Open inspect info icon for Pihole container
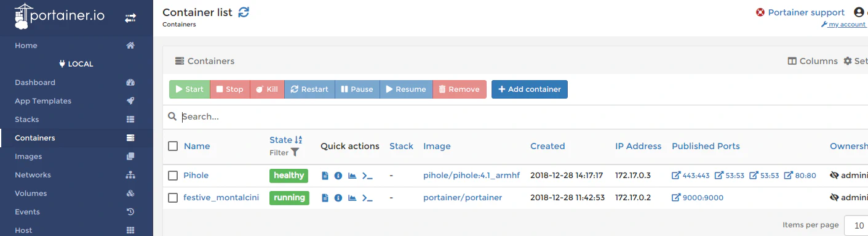This screenshot has height=236, width=868. click(x=338, y=176)
